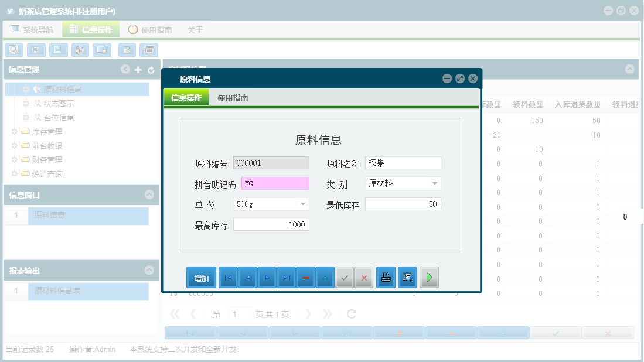Viewport: 644px width, 362px height.
Task: Select the 库存管理 folder label
Action: tap(47, 132)
